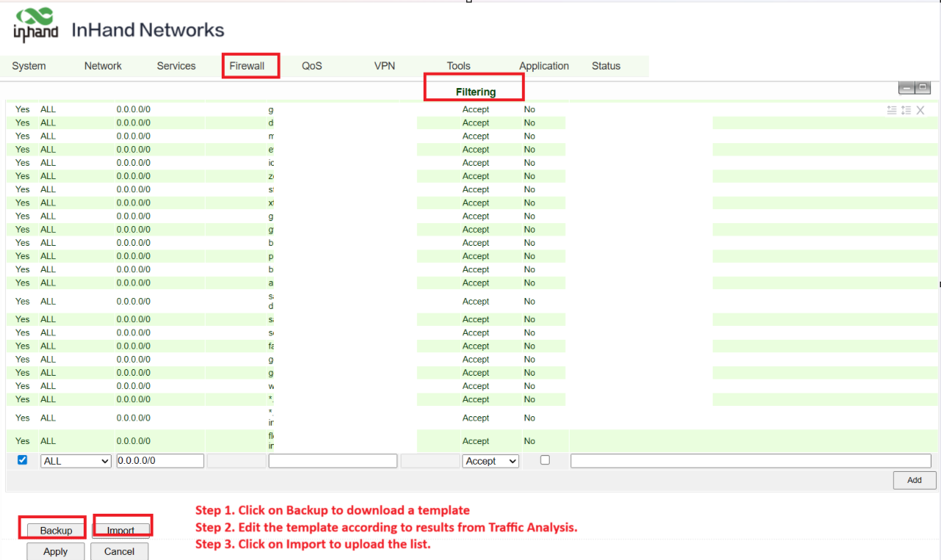Expand the Accept action dropdown
This screenshot has width=941, height=560.
pyautogui.click(x=490, y=461)
